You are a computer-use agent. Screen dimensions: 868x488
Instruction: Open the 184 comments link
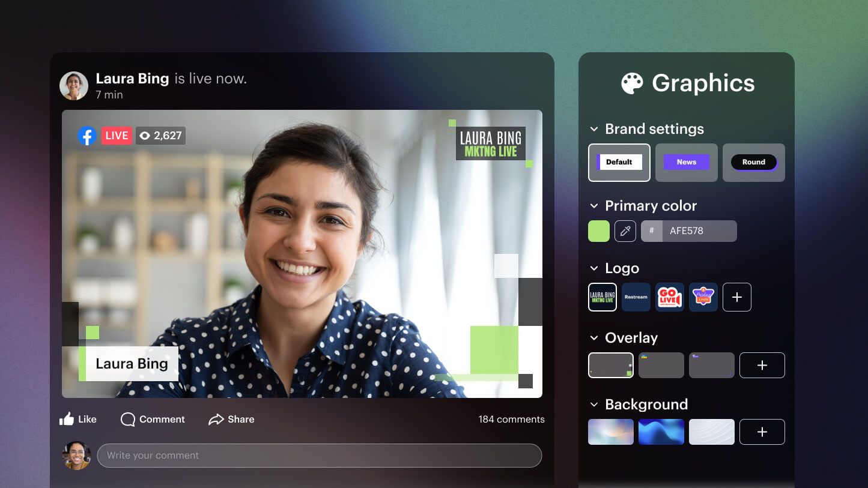pyautogui.click(x=511, y=419)
